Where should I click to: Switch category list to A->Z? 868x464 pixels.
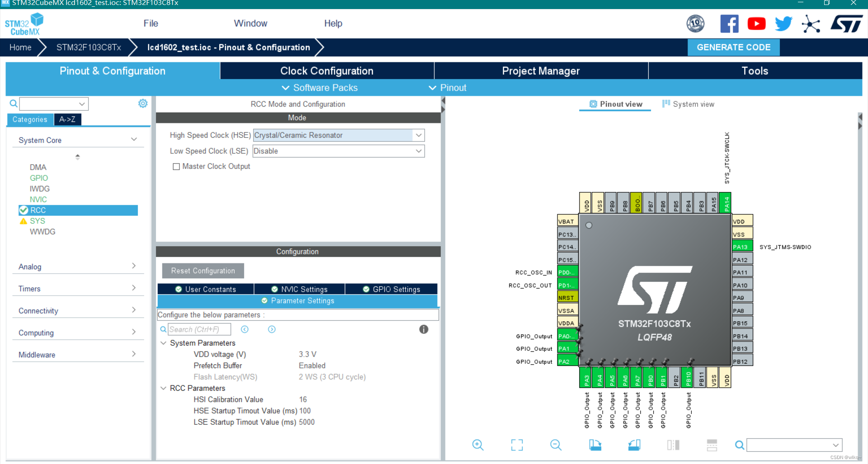(x=67, y=119)
